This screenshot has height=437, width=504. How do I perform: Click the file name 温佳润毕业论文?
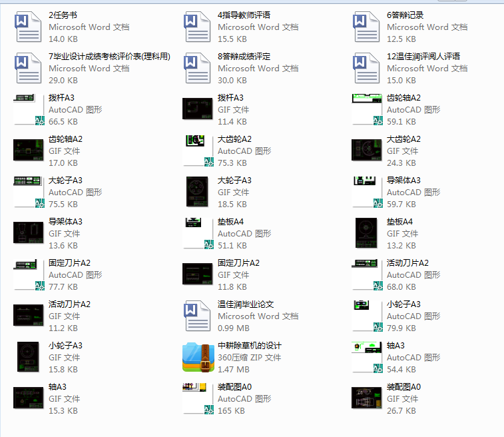pos(246,304)
